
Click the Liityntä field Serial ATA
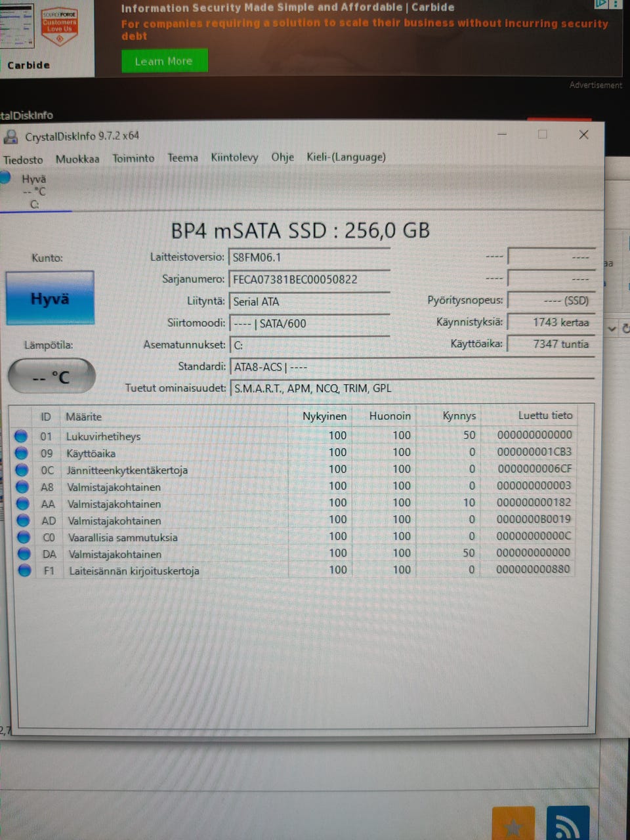(309, 301)
